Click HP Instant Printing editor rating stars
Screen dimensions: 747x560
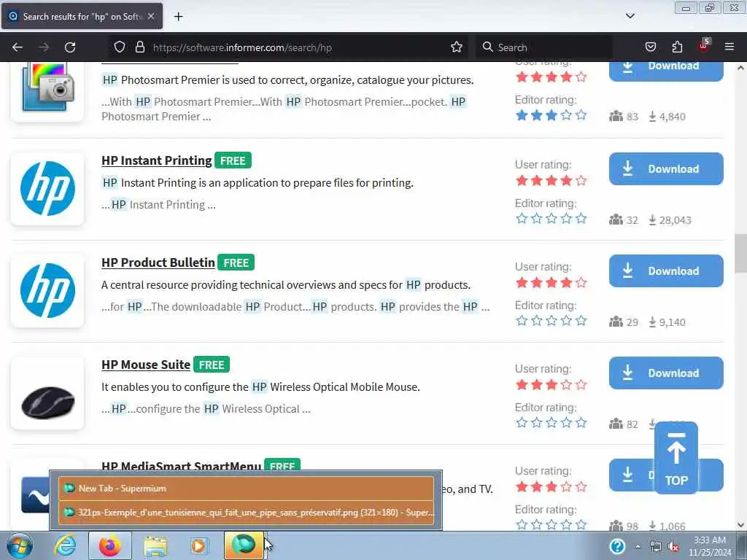coord(551,219)
